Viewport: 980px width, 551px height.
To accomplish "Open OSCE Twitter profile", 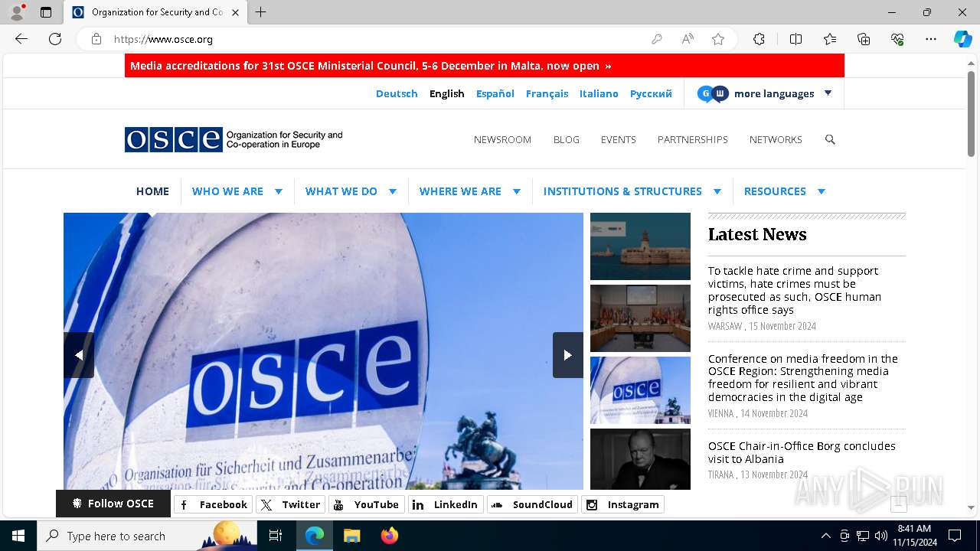I will click(x=291, y=504).
